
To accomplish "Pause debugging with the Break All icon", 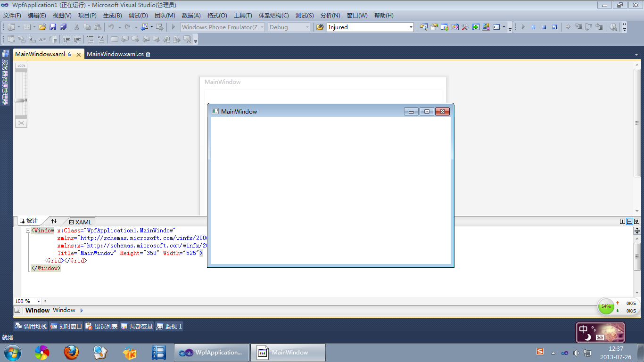I will tap(533, 27).
